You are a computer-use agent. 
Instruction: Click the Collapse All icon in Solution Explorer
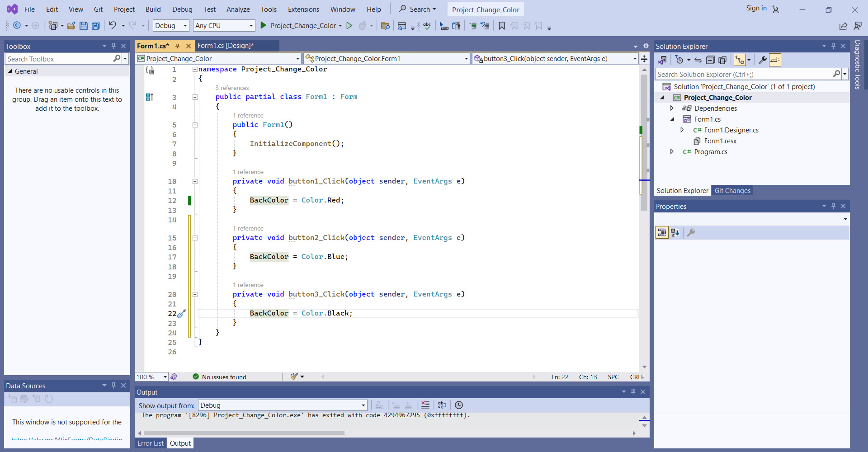(710, 60)
